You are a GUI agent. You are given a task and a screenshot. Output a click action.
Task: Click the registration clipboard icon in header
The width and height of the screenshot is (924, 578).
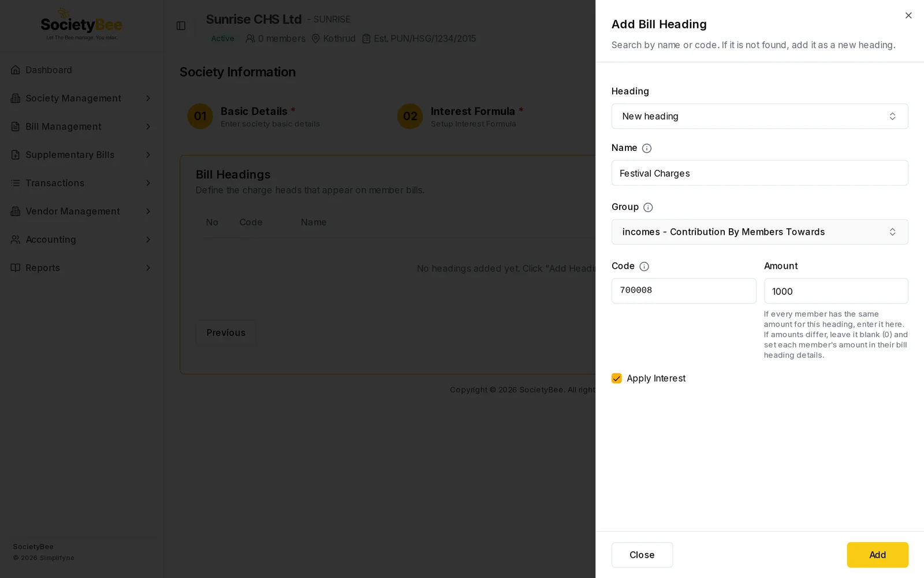[366, 39]
